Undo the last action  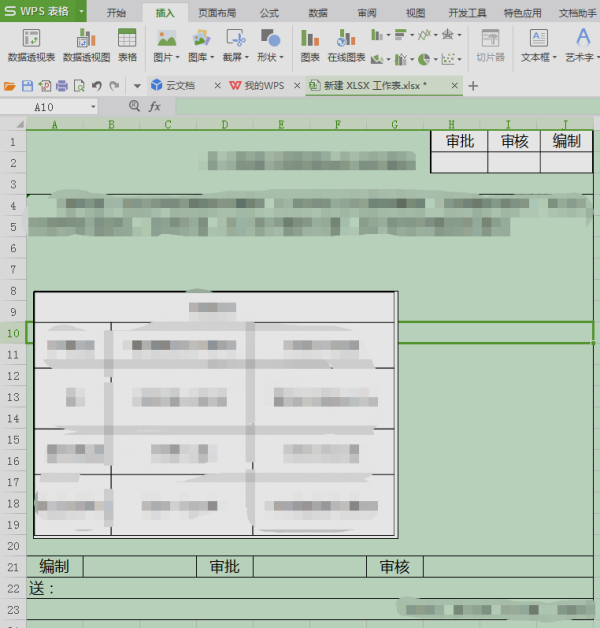pyautogui.click(x=97, y=86)
